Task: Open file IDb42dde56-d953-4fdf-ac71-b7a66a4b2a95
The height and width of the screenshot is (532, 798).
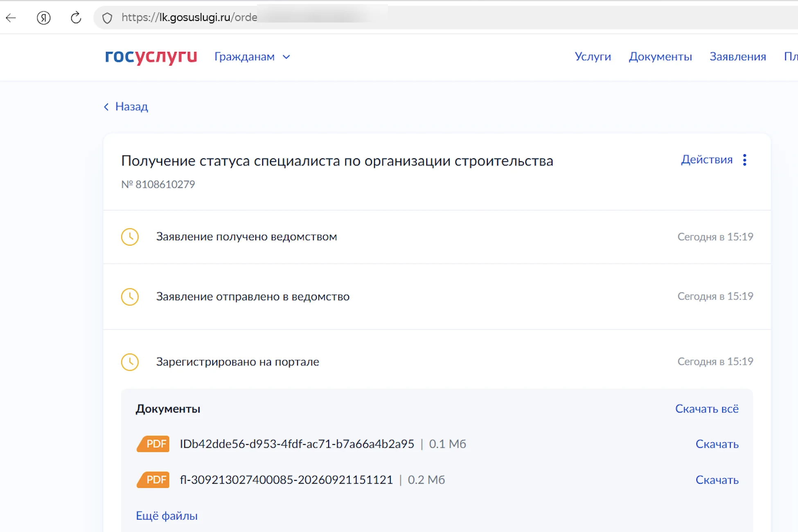Action: [x=297, y=444]
